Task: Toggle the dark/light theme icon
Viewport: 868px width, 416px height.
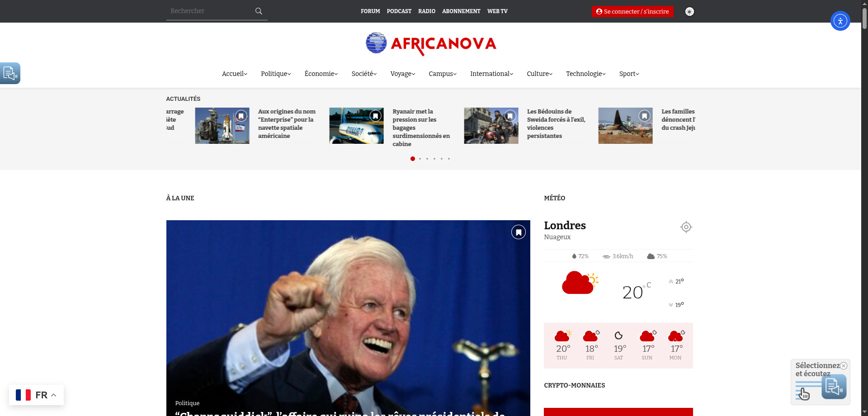Action: 689,11
